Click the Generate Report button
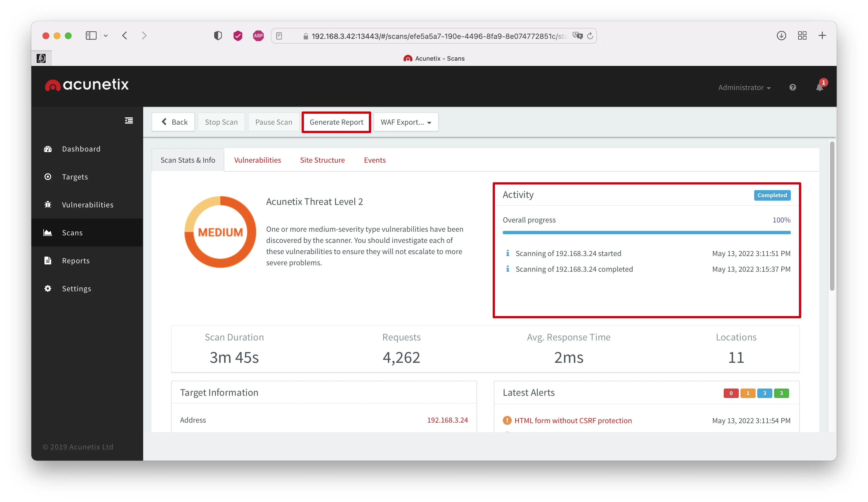 (336, 122)
